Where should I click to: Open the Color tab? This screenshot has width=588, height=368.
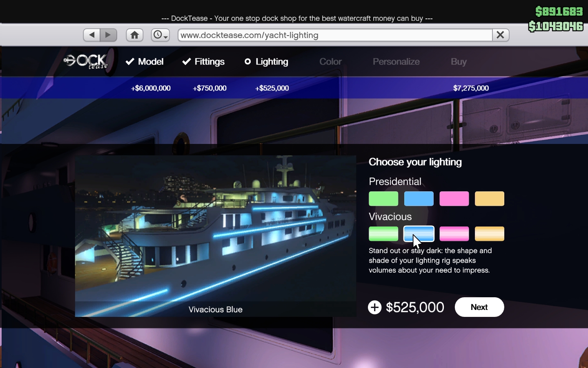330,62
